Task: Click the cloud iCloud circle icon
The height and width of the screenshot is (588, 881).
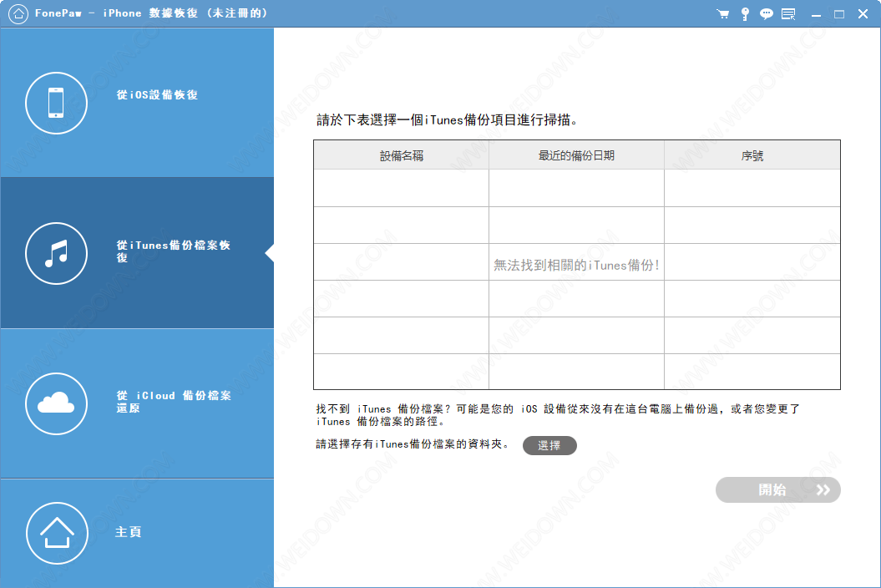Action: click(x=56, y=403)
